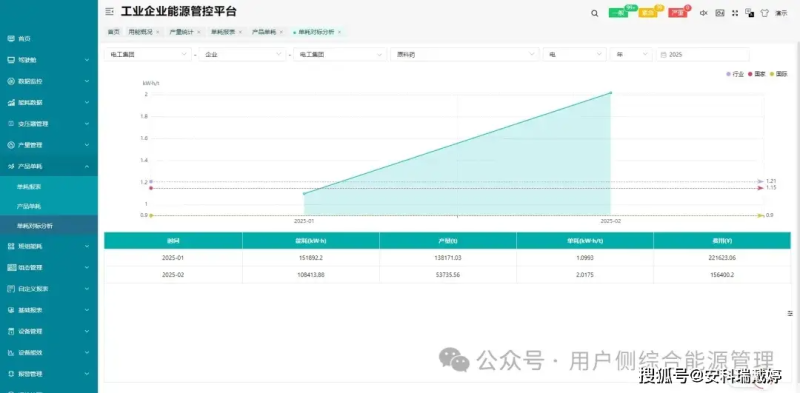
Task: Click the 2025-01 data point on chart
Action: point(304,193)
